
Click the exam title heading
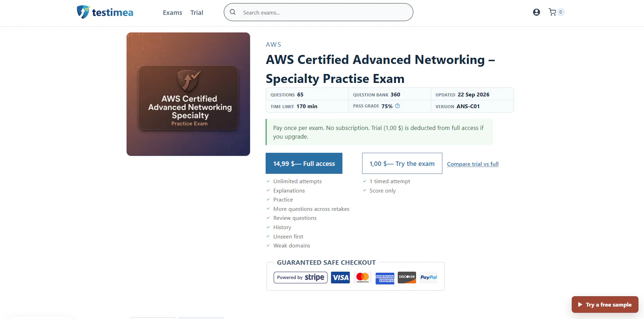[380, 69]
